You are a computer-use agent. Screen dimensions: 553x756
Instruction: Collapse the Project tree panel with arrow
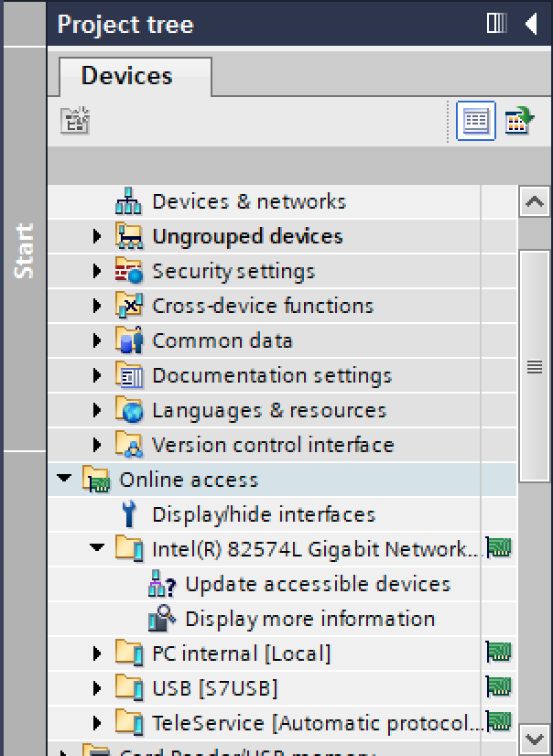point(531,24)
